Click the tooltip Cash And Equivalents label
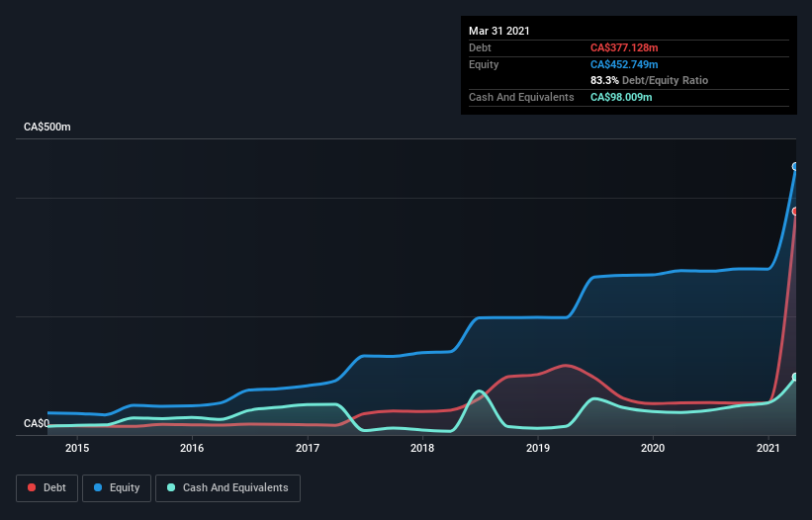Image resolution: width=812 pixels, height=520 pixels. tap(521, 97)
